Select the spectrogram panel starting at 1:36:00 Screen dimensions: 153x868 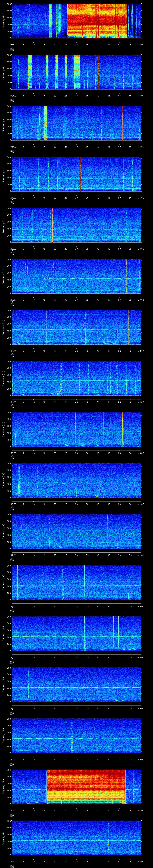[77, 276]
